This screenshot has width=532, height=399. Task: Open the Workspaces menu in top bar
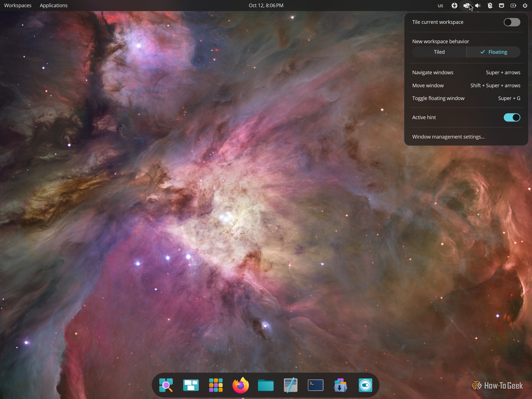coord(18,6)
